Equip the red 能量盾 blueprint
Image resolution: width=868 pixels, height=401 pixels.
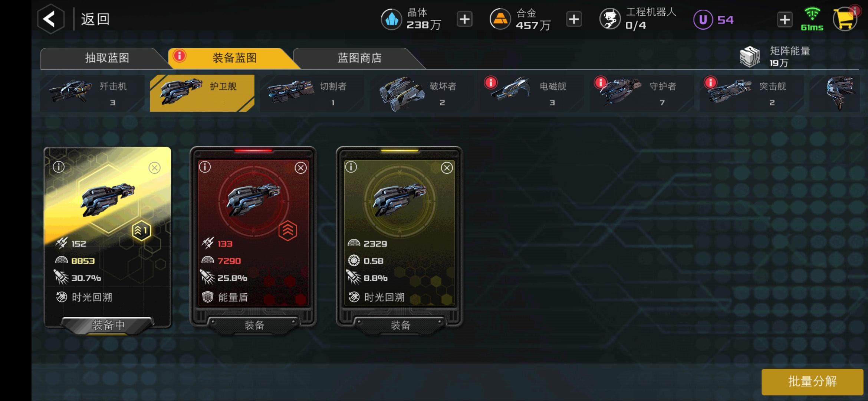click(x=254, y=325)
